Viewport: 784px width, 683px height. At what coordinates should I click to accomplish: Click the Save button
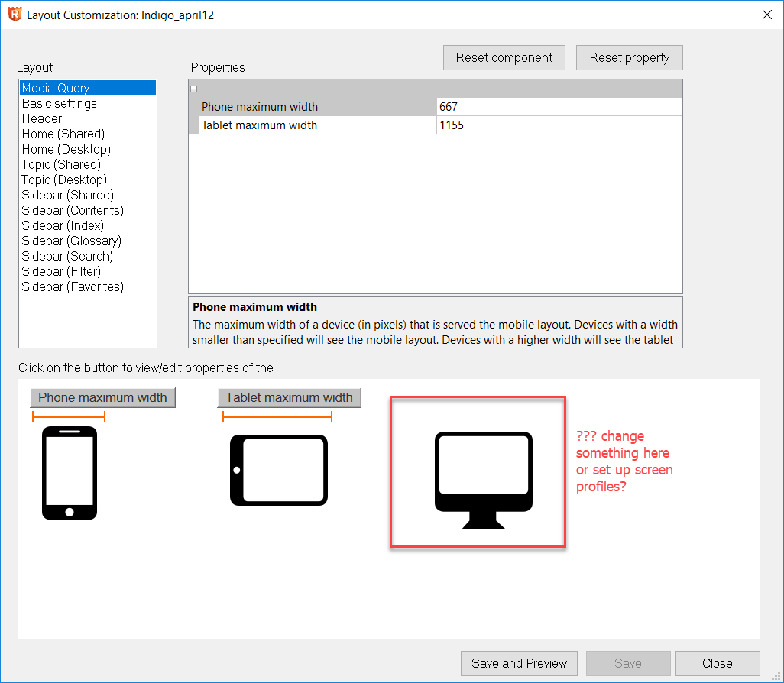point(628,663)
